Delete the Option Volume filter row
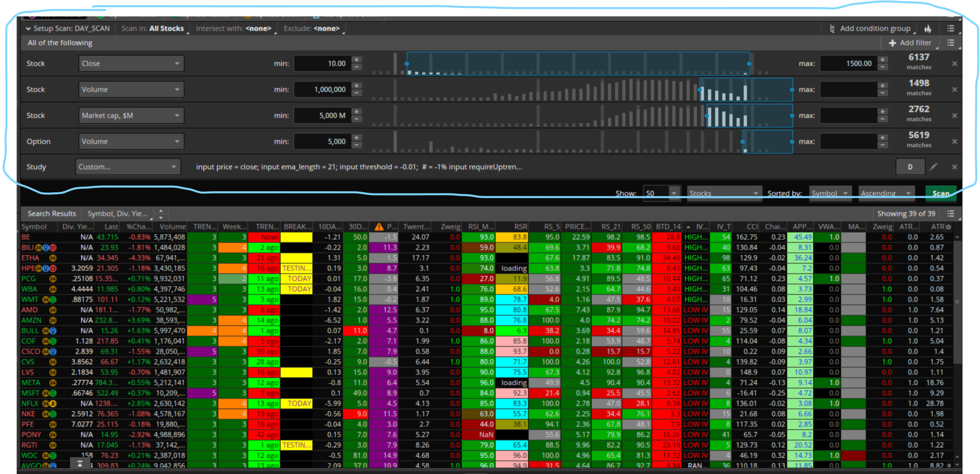Screen dimensions: 980x474 pos(954,141)
